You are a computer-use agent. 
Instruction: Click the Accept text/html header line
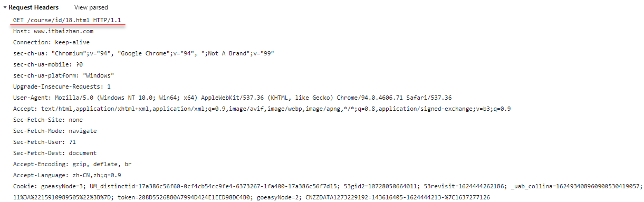click(262, 109)
